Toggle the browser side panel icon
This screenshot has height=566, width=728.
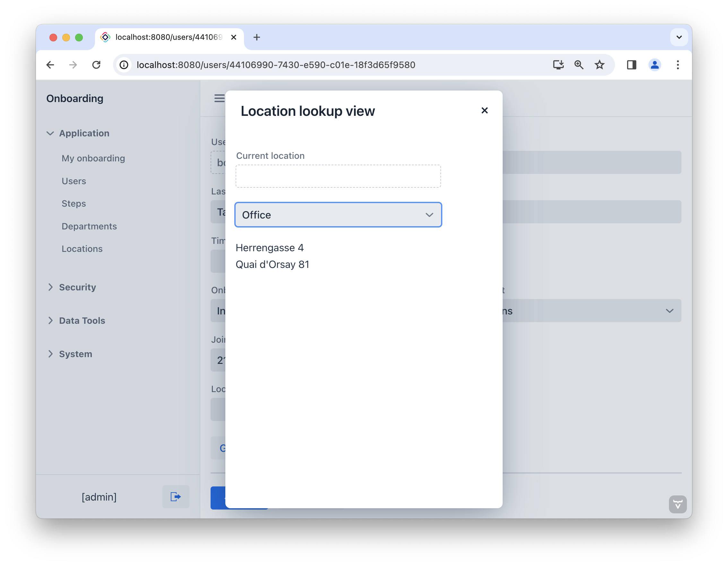[631, 64]
